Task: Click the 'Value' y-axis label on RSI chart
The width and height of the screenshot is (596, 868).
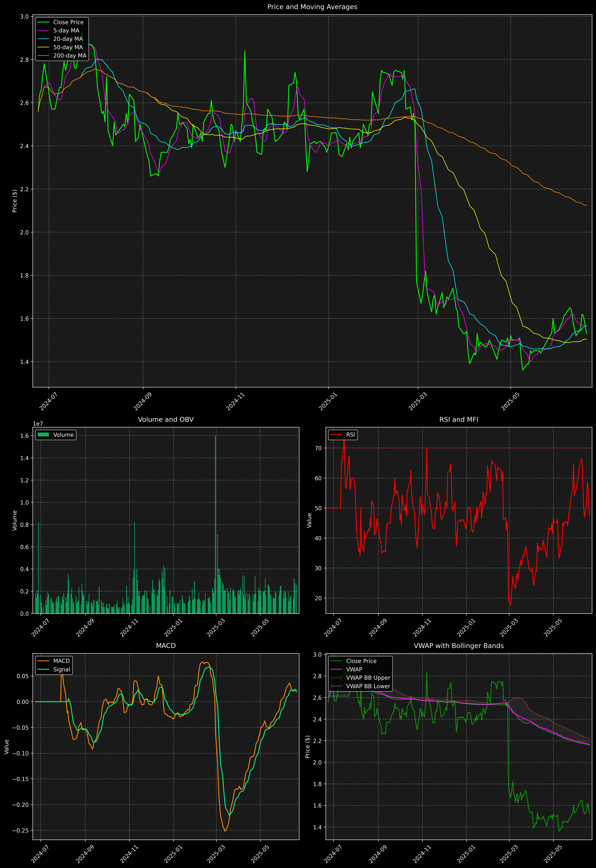Action: coord(309,520)
